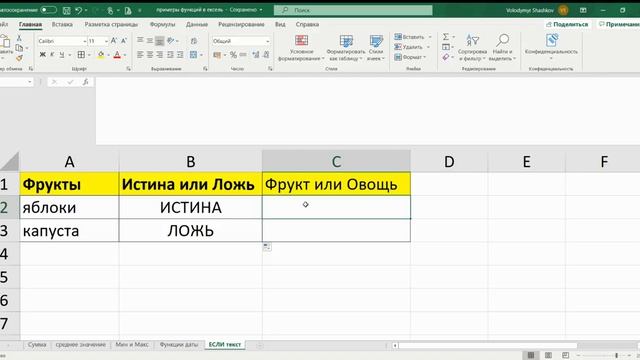Toggle Bold (Ж) formatting
Screen dimensions: 640x360
tap(42, 55)
